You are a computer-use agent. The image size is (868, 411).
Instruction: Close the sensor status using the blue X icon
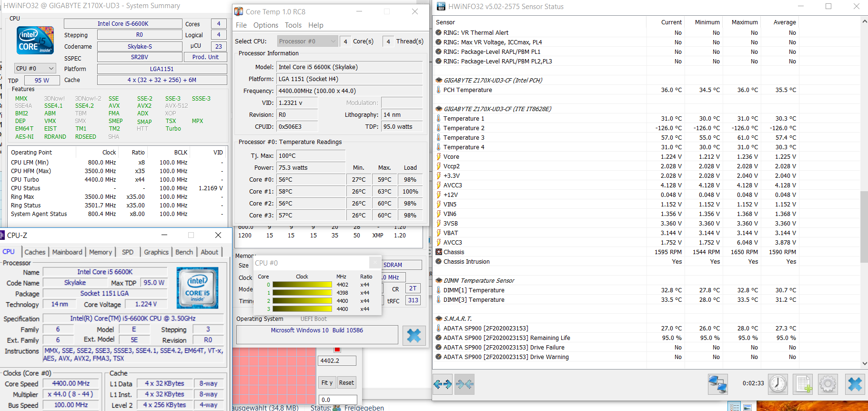click(x=855, y=384)
